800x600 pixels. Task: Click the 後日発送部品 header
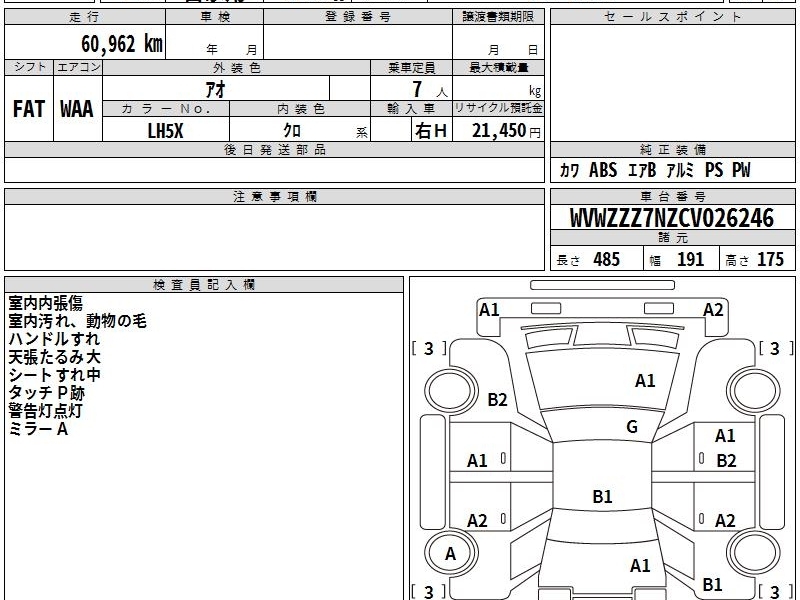click(x=274, y=149)
